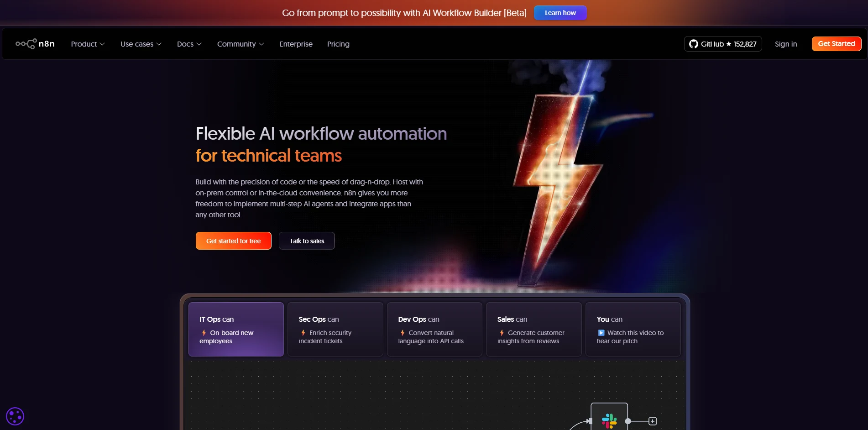This screenshot has width=868, height=430.
Task: Click the lightning icon in the Dev Ops card
Action: tap(402, 333)
